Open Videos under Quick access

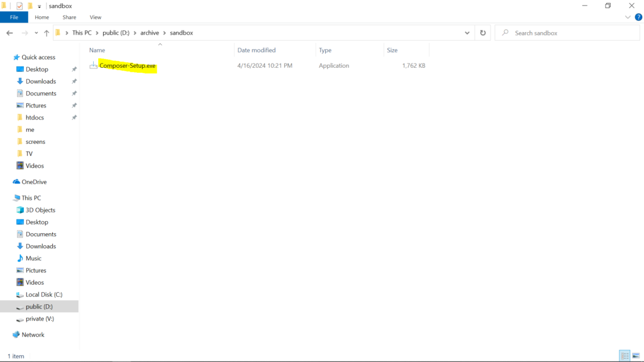[x=35, y=166]
